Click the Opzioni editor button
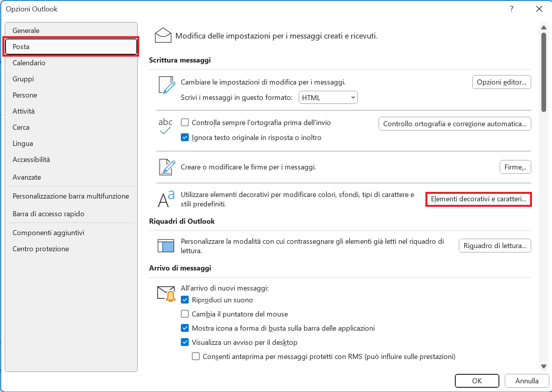 [x=501, y=82]
